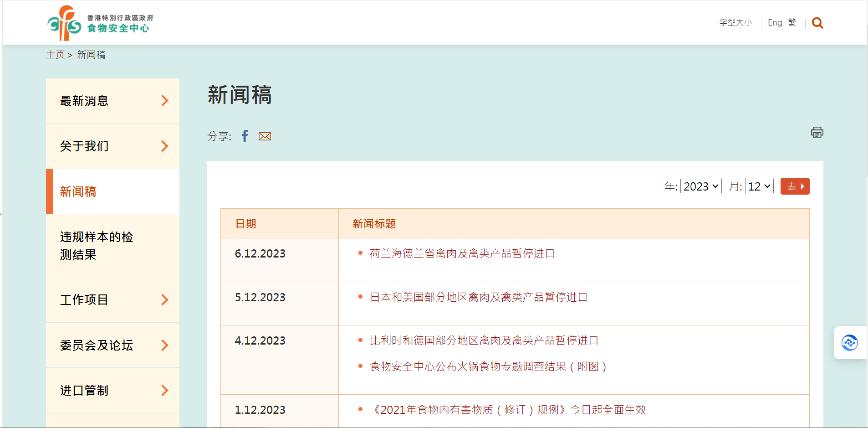Open 火锅食物专题调查结果 press release
868x428 pixels.
point(488,366)
